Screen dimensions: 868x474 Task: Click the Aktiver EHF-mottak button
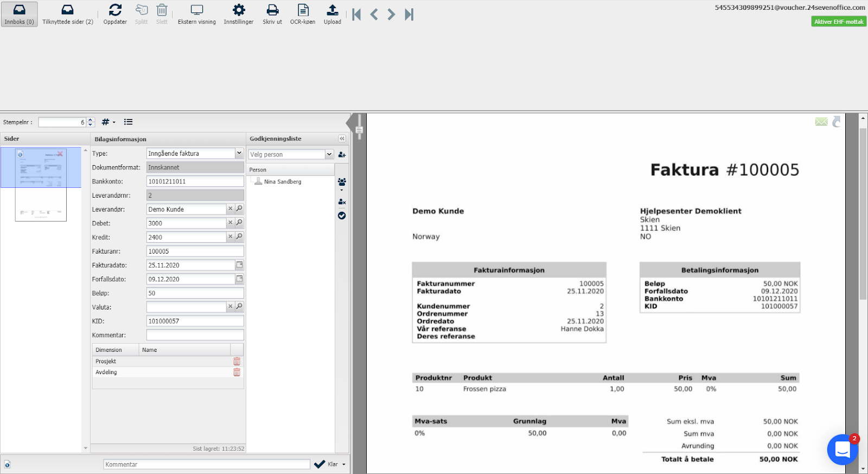[839, 22]
